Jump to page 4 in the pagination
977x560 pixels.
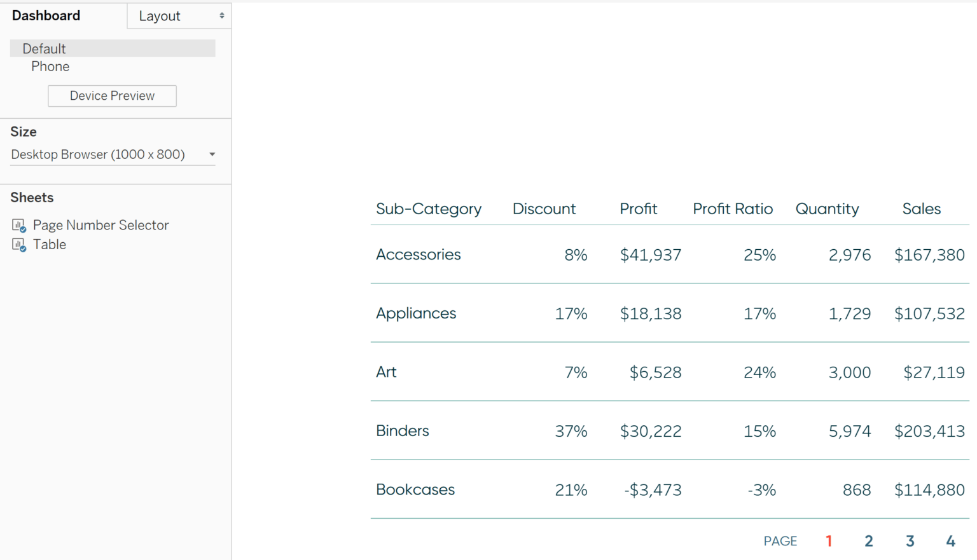point(950,540)
